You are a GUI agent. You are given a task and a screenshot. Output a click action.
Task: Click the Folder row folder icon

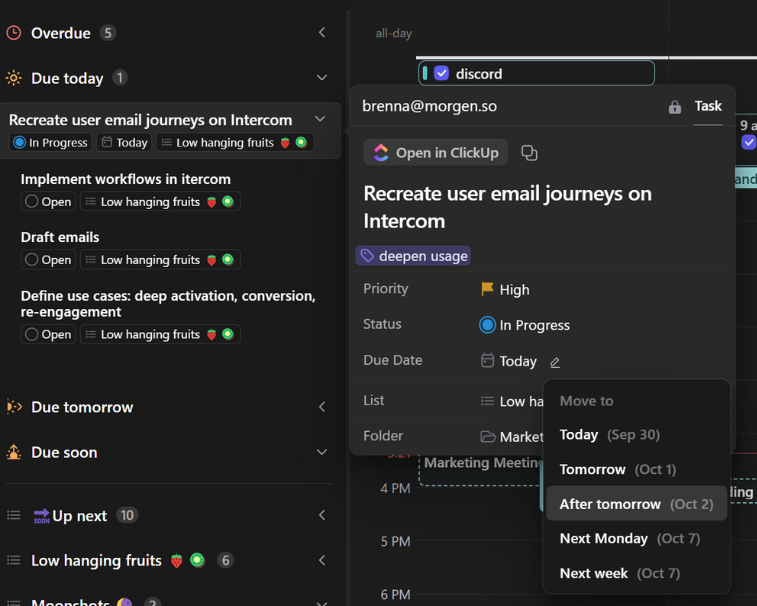(488, 437)
